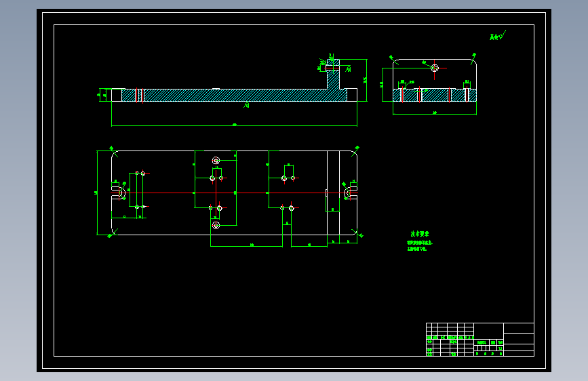Select the top-left chamfer leader in plan view

click(x=114, y=151)
